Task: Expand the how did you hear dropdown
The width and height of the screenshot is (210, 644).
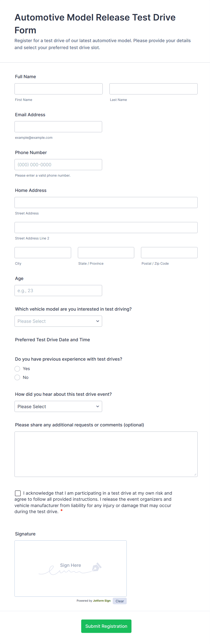Action: tap(58, 406)
